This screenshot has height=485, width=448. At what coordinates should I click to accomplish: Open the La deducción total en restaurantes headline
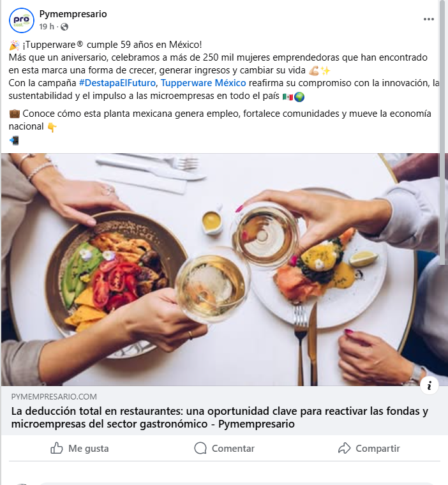[220, 417]
